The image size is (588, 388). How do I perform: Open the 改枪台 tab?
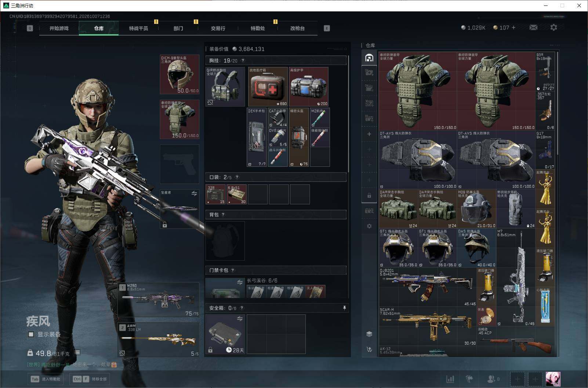click(x=297, y=28)
